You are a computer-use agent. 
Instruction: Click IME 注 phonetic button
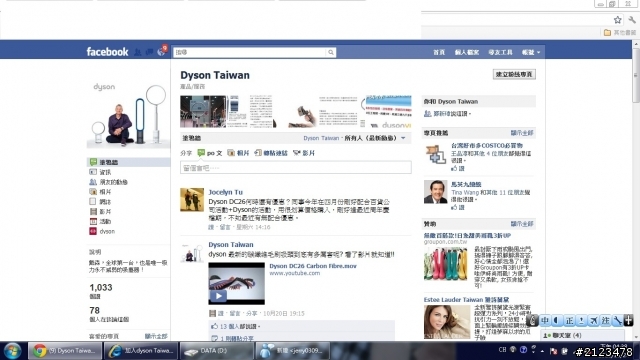click(605, 320)
